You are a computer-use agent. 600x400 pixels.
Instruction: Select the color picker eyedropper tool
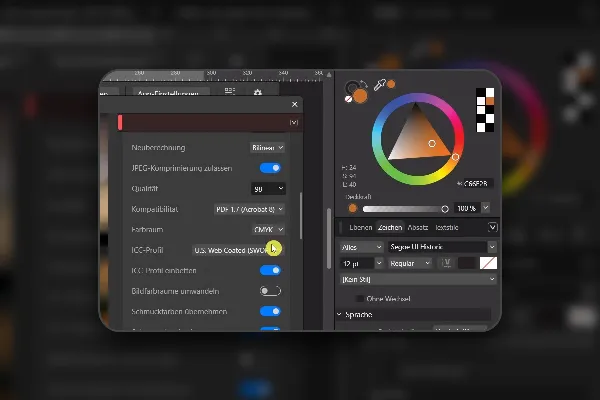click(x=379, y=85)
